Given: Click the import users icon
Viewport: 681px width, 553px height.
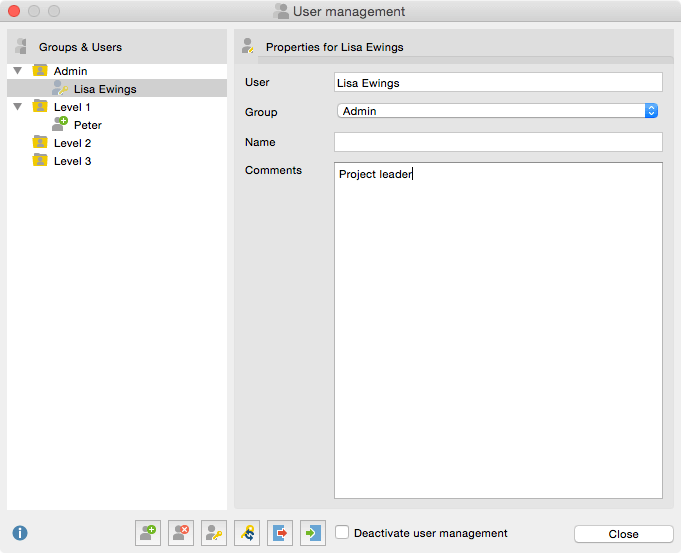Looking at the screenshot, I should (x=313, y=533).
